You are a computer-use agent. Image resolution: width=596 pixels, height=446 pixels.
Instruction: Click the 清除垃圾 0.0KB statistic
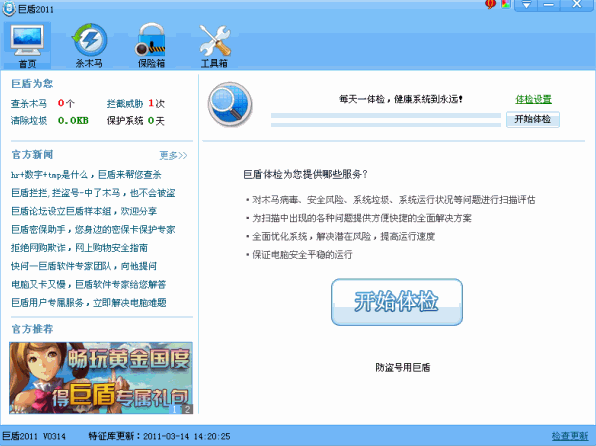click(49, 121)
